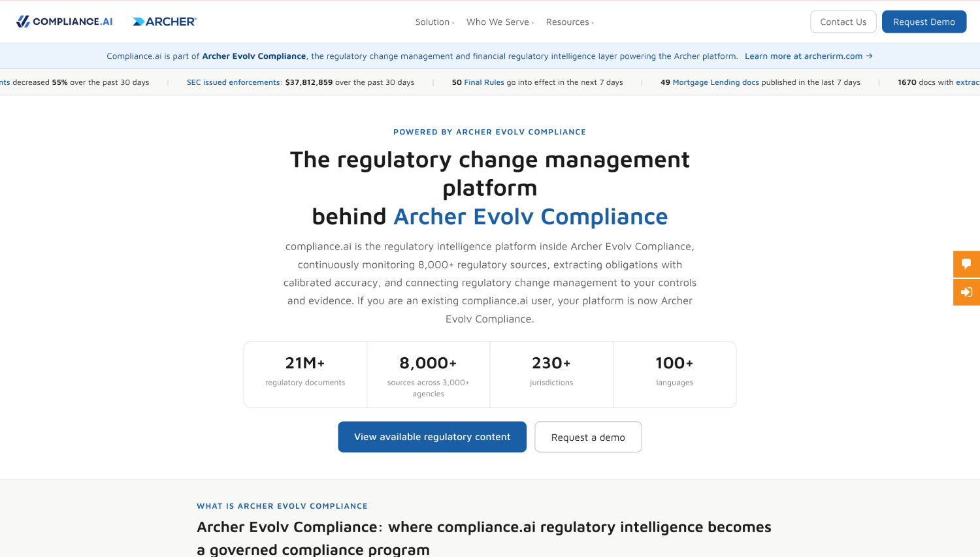Image resolution: width=980 pixels, height=557 pixels.
Task: Click the blue Archer Evolv Compliance headline text
Action: [x=531, y=217]
